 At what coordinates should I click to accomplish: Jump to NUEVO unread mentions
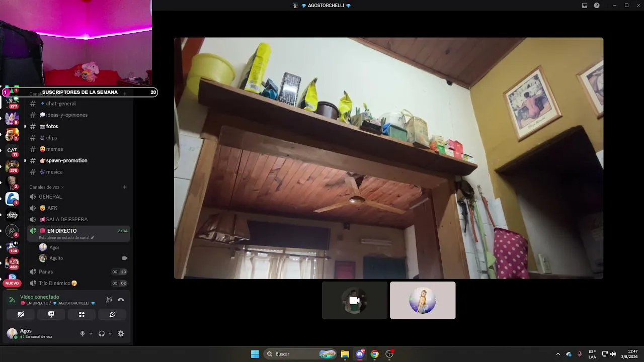pyautogui.click(x=12, y=283)
